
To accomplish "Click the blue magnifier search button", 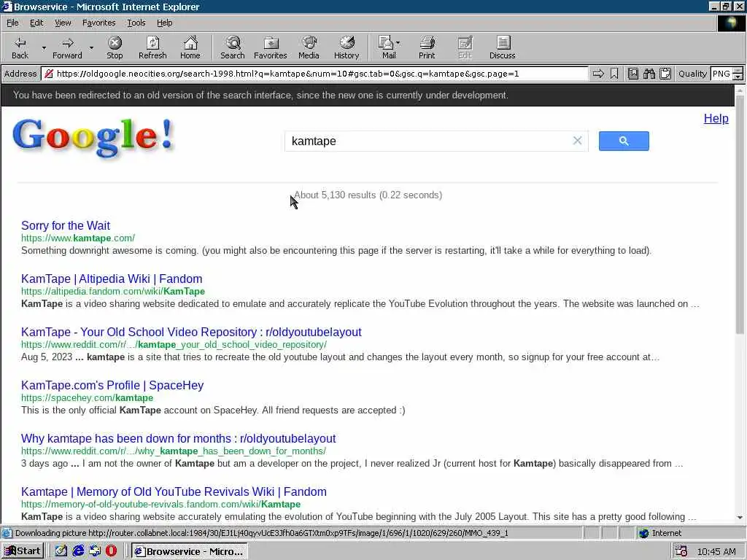I will [x=624, y=141].
